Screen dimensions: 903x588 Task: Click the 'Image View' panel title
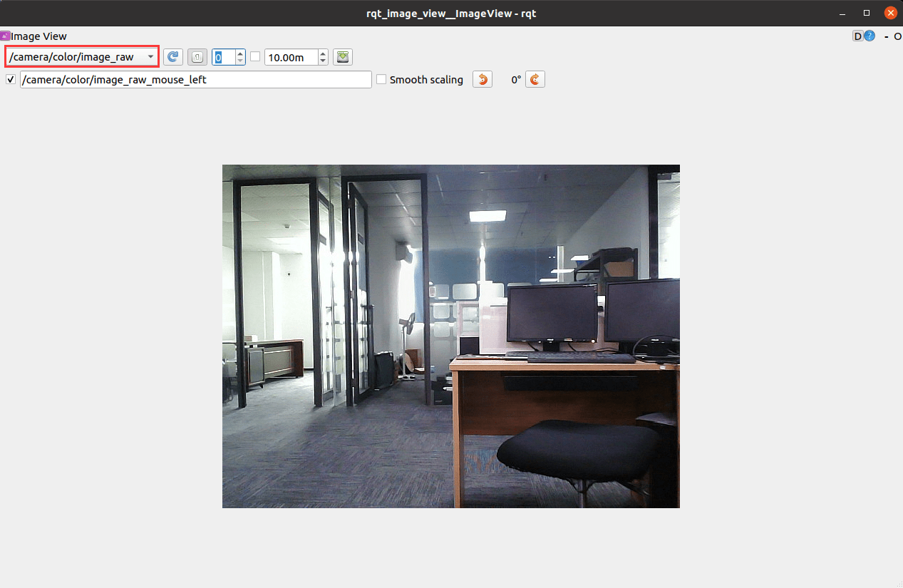tap(38, 36)
